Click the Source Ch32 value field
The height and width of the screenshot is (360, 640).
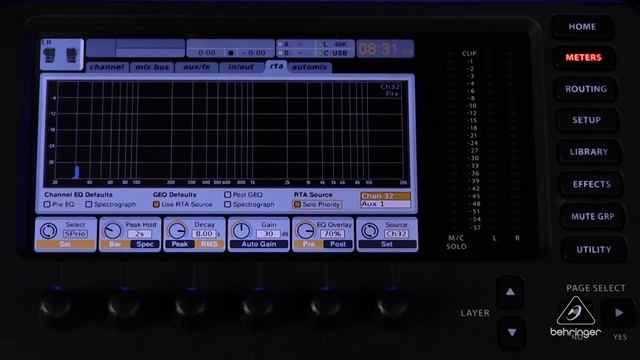pos(396,234)
